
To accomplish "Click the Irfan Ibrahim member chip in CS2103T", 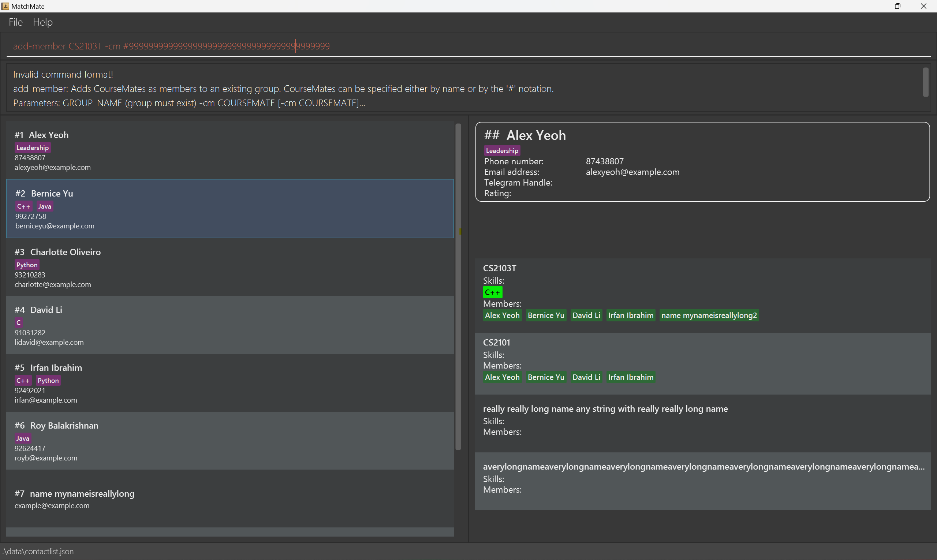I will click(630, 315).
